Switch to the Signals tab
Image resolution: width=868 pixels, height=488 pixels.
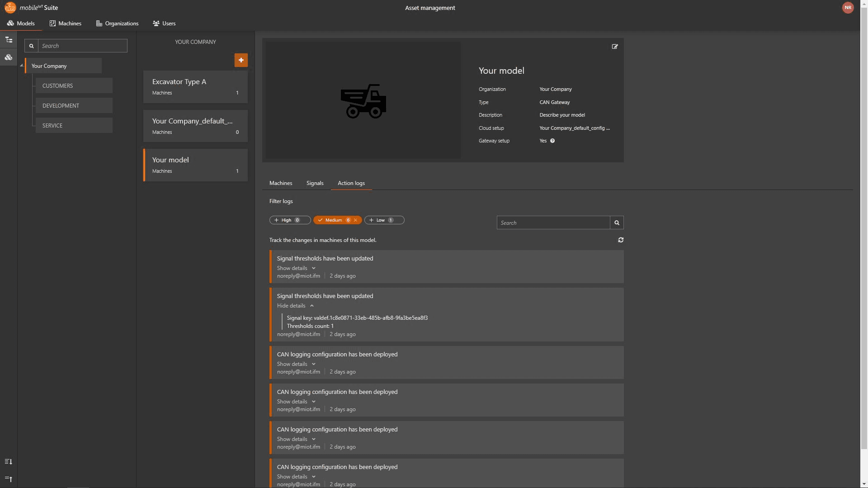[x=315, y=183]
